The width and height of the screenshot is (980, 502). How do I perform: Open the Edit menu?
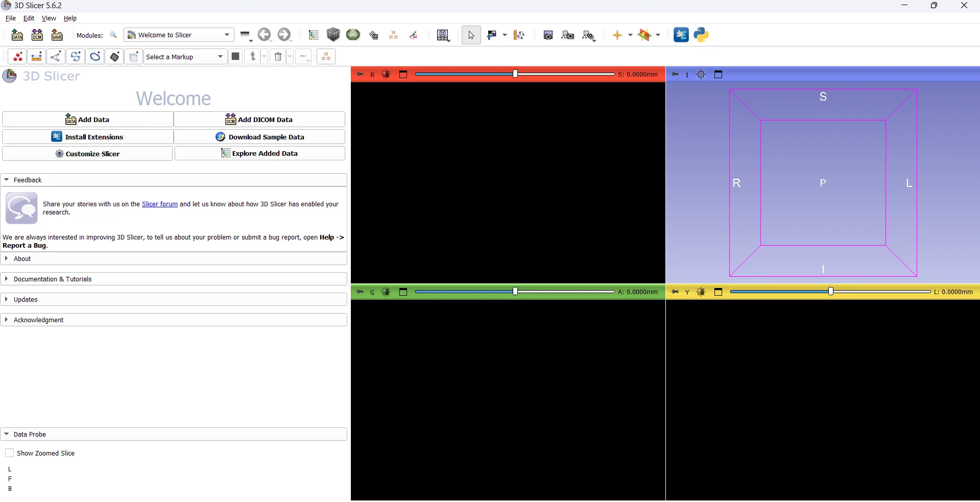29,18
